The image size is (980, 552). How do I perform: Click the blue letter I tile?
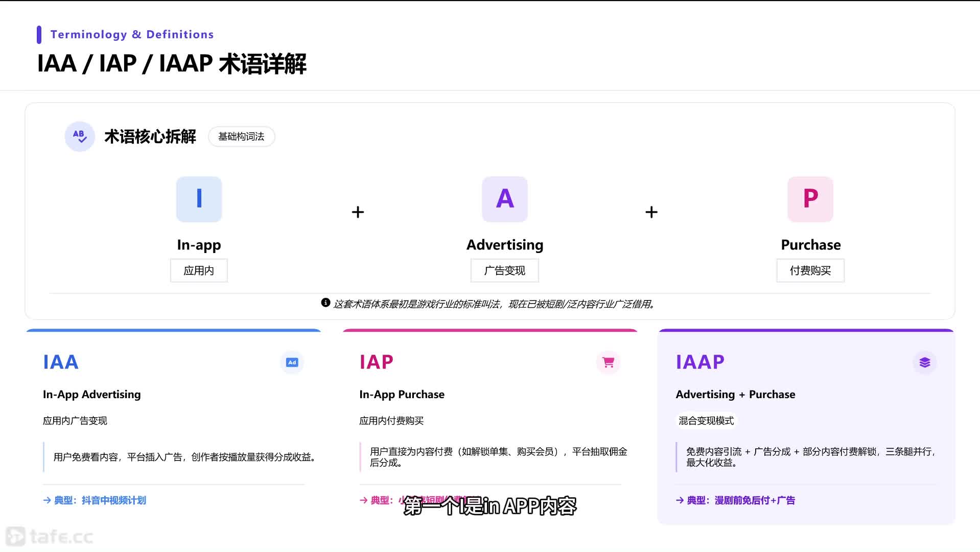coord(199,199)
